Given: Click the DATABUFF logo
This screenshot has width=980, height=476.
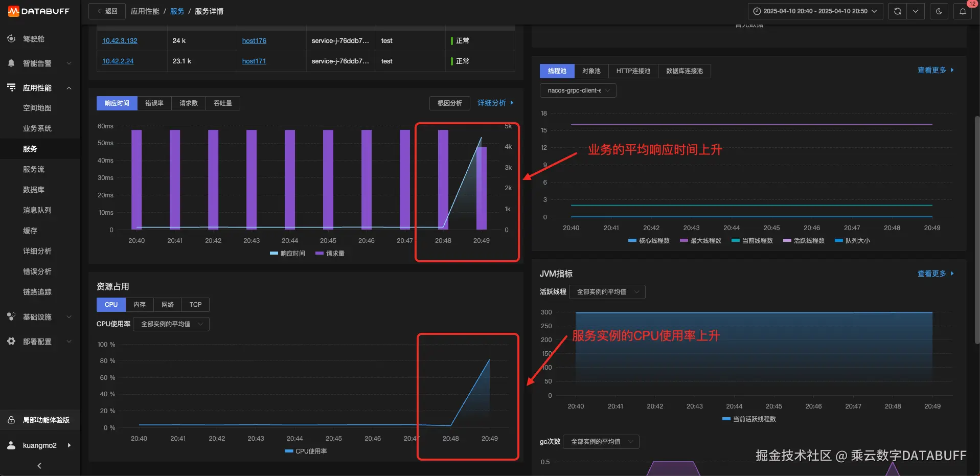Looking at the screenshot, I should click(x=39, y=11).
